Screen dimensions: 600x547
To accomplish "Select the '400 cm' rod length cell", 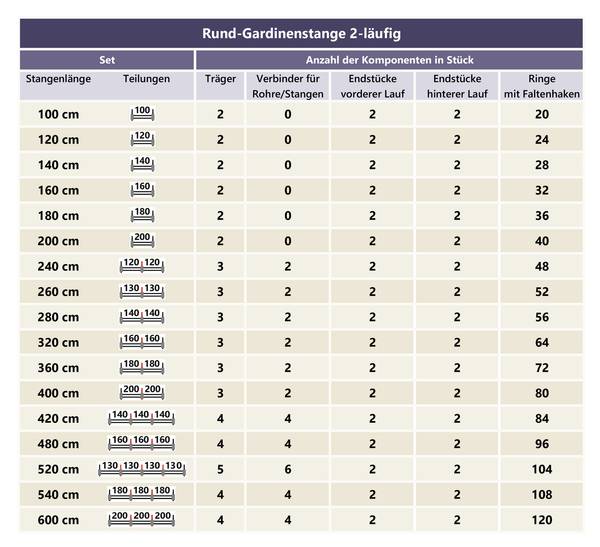I will point(58,393).
